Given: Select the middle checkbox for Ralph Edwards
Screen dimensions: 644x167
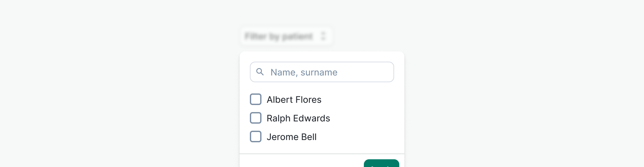Looking at the screenshot, I should pos(256,118).
